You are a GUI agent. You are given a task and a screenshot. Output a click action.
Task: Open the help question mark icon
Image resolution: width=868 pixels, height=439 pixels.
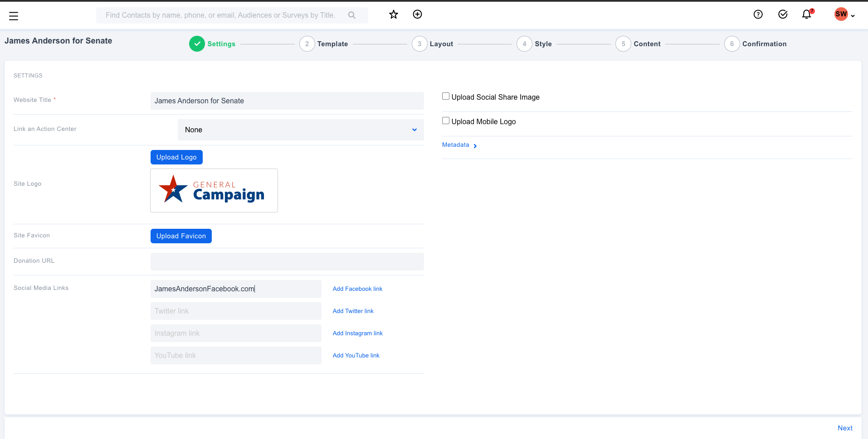(758, 14)
